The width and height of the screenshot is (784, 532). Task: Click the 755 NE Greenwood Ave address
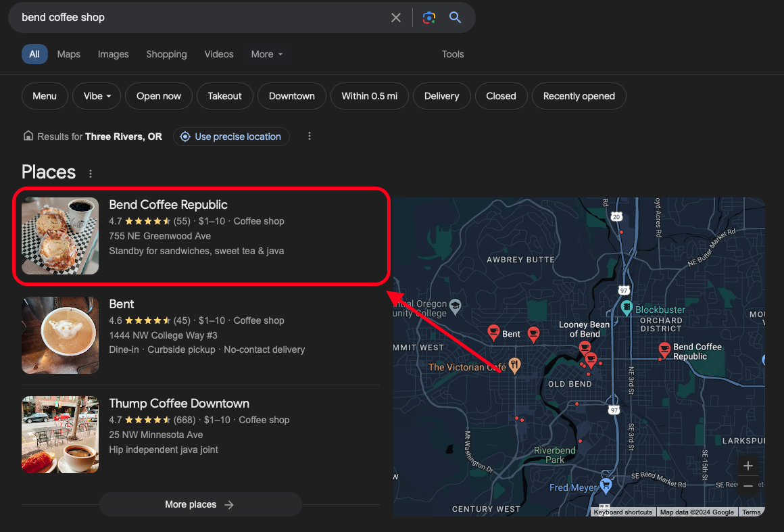tap(160, 236)
